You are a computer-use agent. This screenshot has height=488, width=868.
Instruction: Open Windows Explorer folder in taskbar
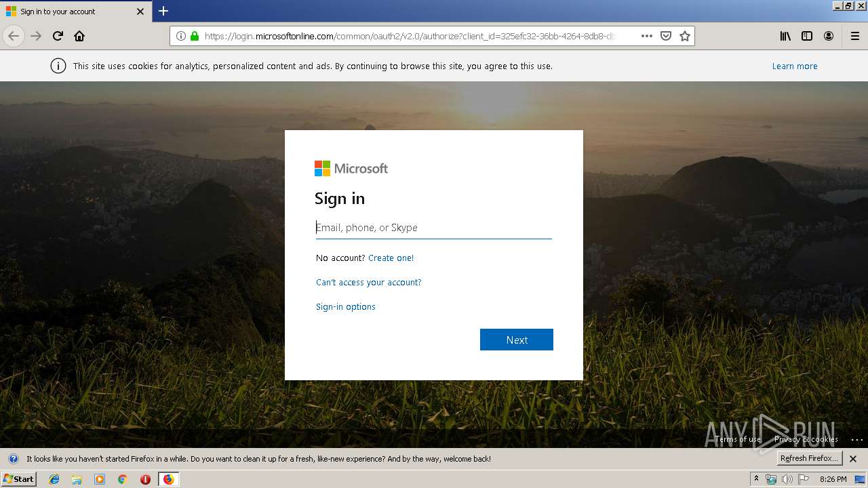click(77, 479)
